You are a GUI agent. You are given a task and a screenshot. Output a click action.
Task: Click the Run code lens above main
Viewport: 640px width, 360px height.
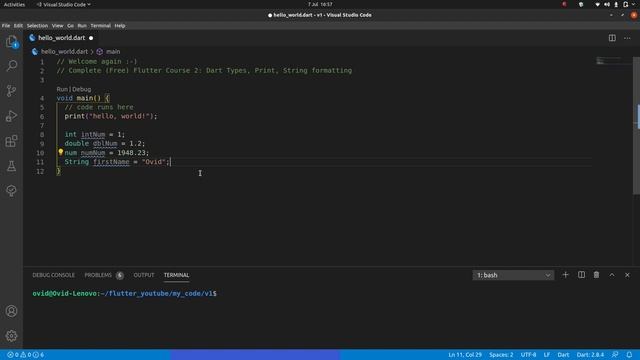tap(62, 89)
